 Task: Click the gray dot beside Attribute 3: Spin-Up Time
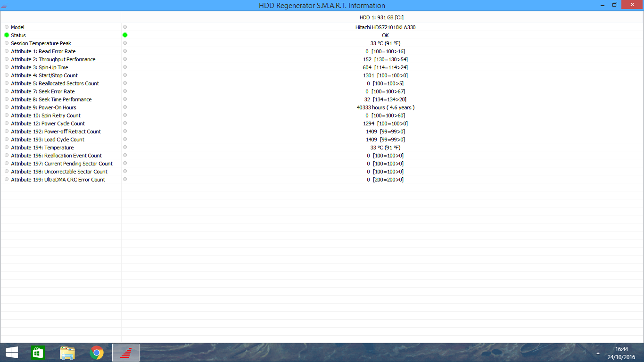7,67
